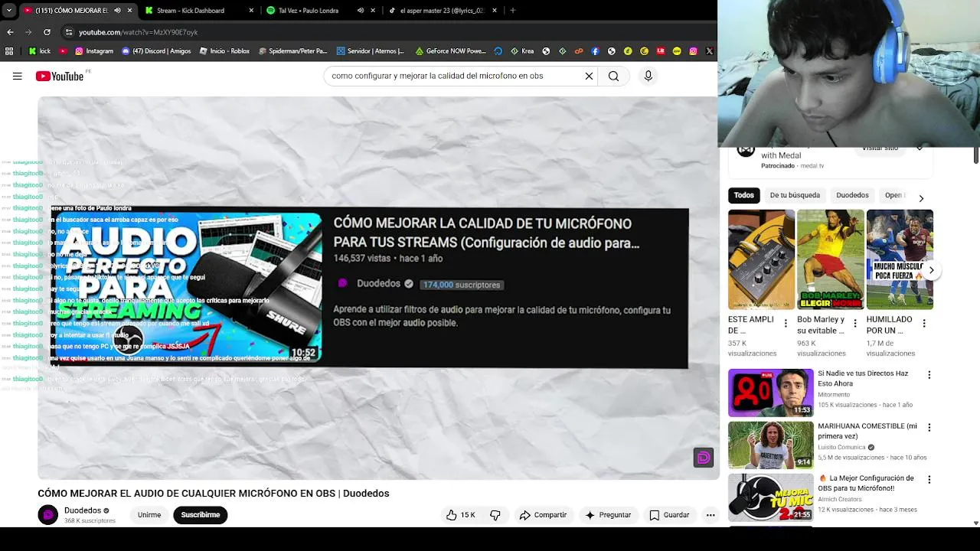Mute the Spotify tab speaker icon
Screen dimensions: 980x551
point(360,11)
